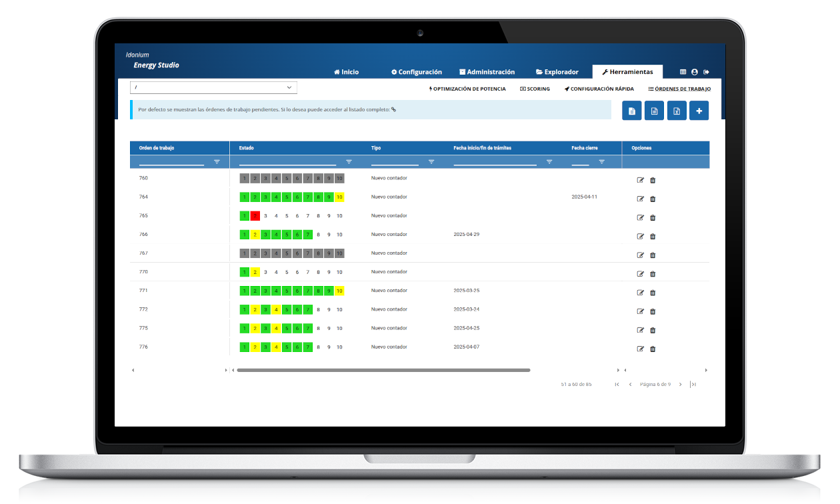Add a new work order with plus button
The width and height of the screenshot is (840, 504).
pos(699,111)
